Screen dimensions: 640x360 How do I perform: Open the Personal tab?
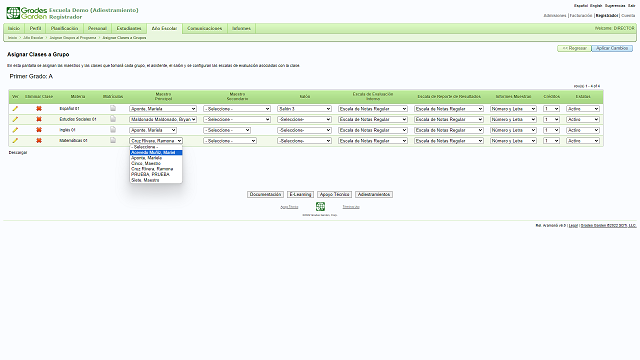[97, 29]
